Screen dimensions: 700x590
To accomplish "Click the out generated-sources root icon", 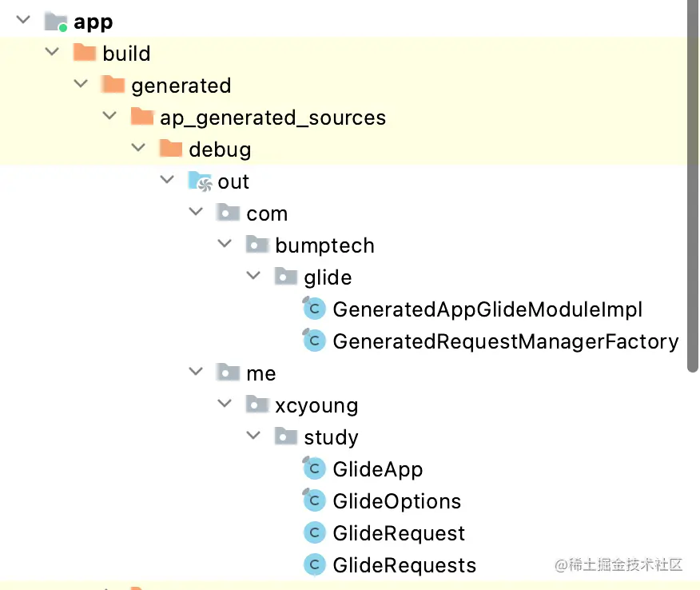I will 200,181.
